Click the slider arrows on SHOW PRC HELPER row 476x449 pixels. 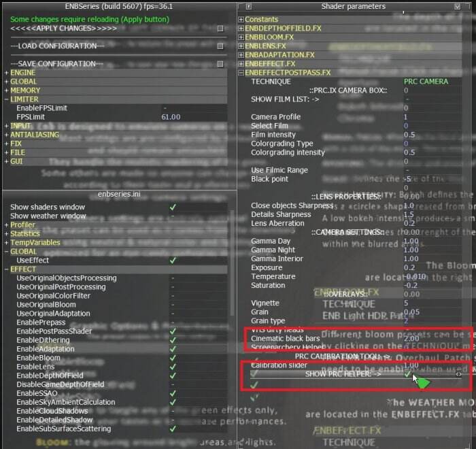click(458, 374)
